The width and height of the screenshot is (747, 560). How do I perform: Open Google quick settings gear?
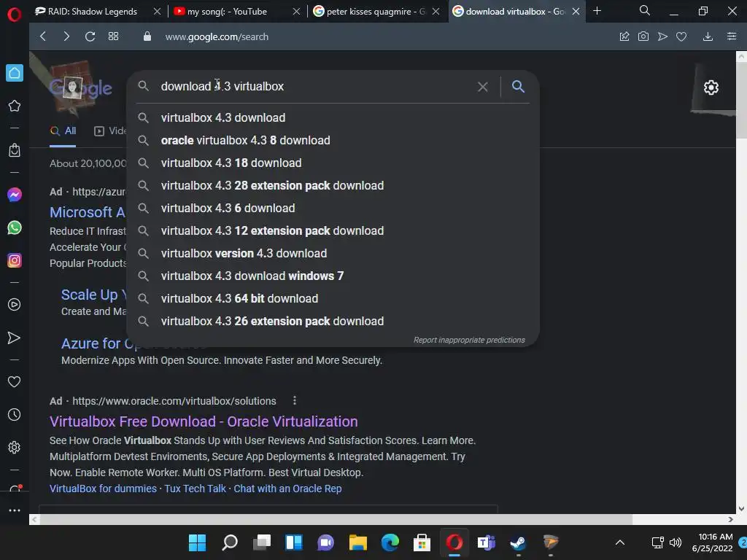pos(711,87)
